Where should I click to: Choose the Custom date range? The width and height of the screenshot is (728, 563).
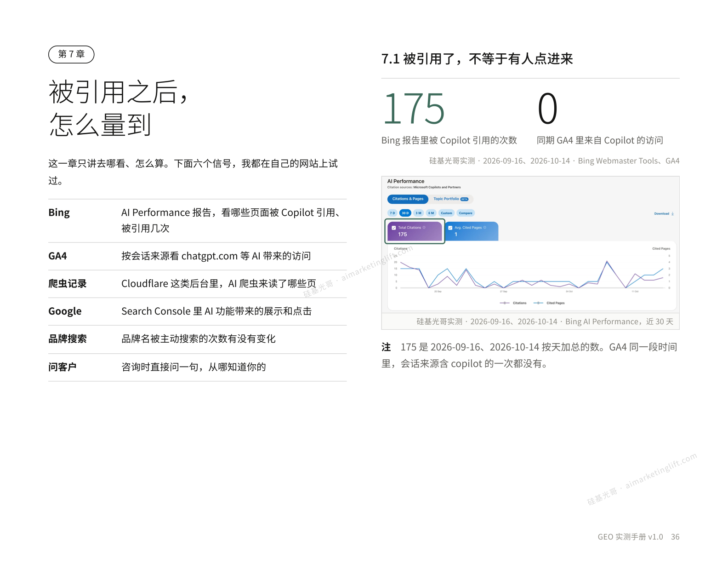coord(447,213)
